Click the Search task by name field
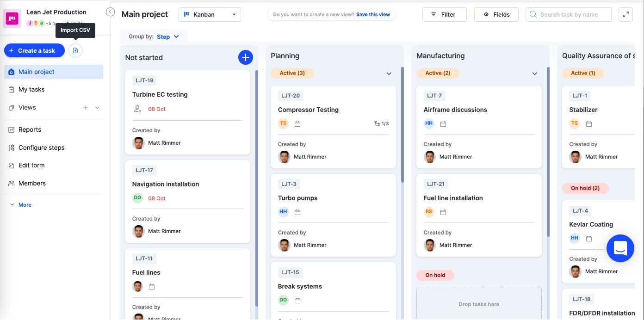 [x=569, y=14]
